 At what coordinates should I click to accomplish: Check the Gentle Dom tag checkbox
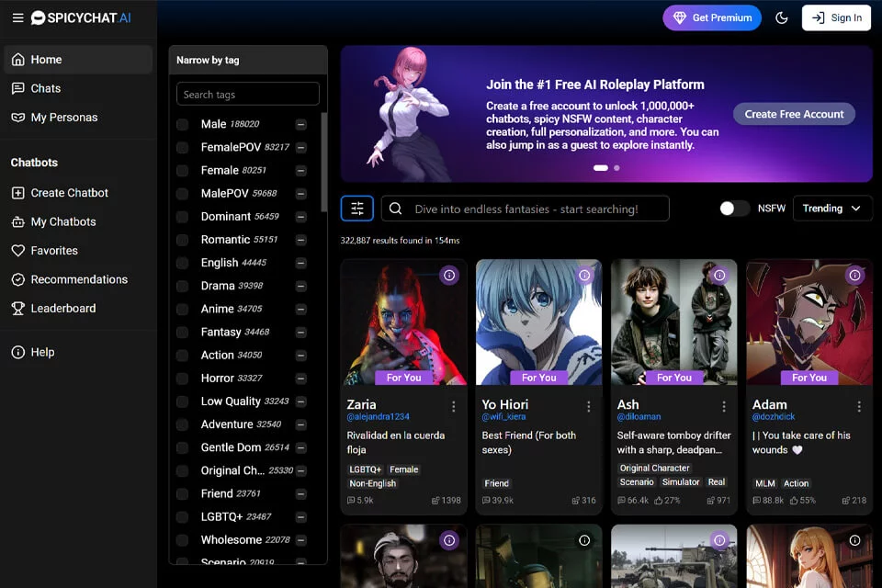click(x=182, y=447)
